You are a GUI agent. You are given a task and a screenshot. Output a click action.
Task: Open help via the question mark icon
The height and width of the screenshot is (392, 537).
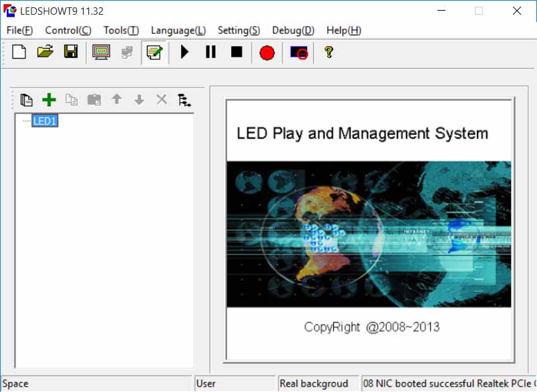click(328, 52)
